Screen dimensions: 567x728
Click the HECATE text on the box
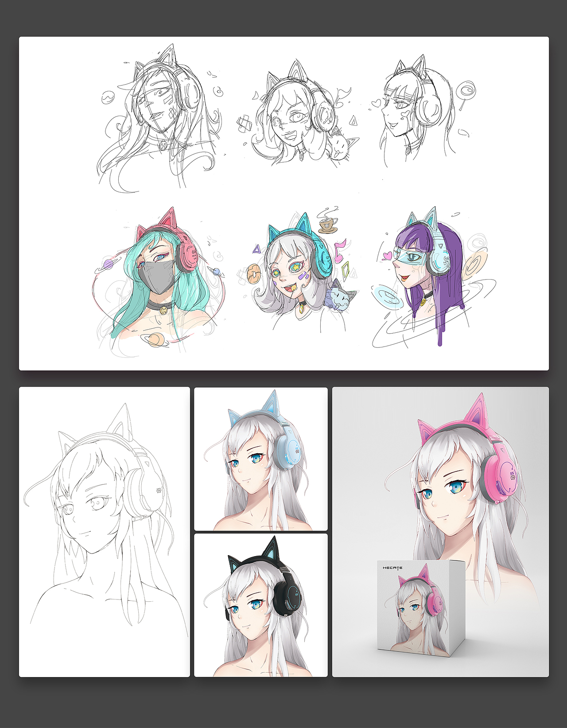click(x=392, y=568)
